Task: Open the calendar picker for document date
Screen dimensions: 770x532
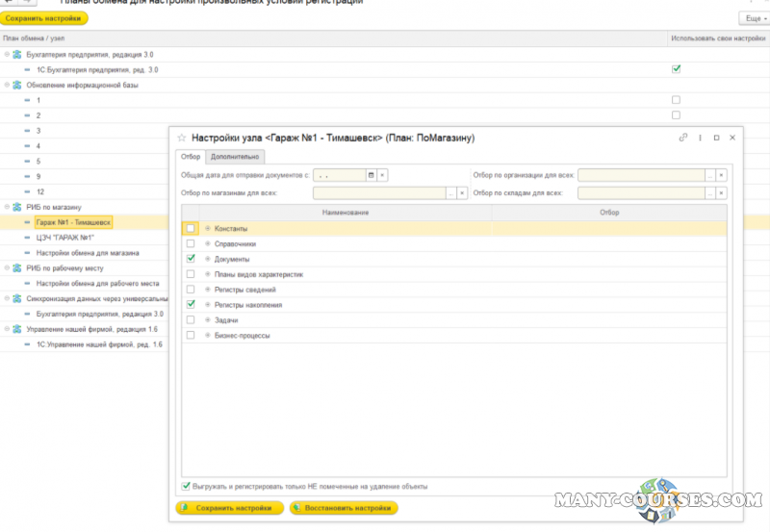Action: coord(371,175)
